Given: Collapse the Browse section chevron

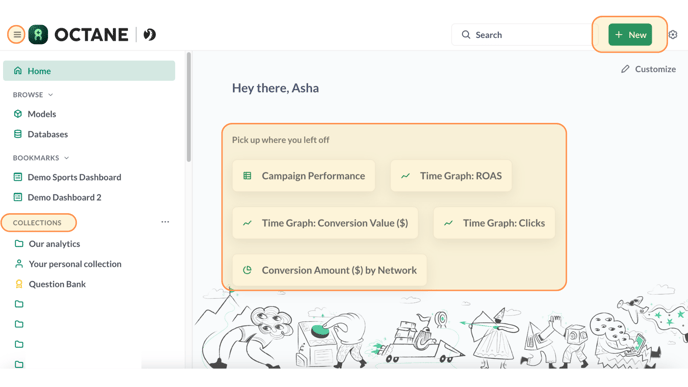Looking at the screenshot, I should (50, 95).
